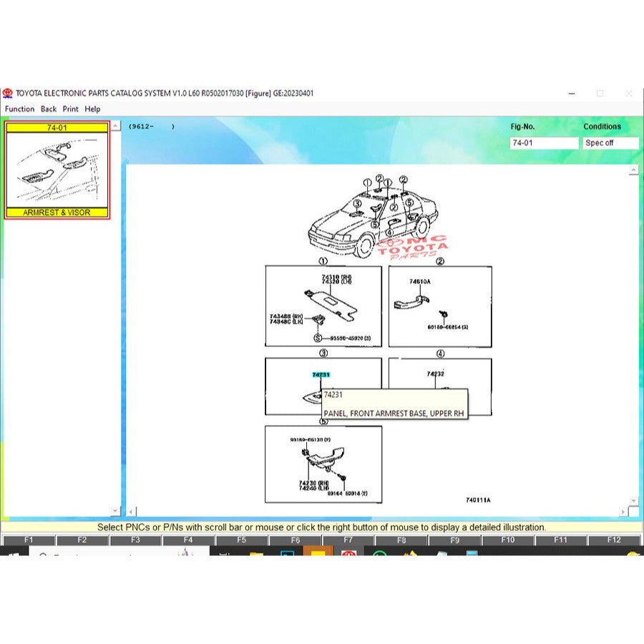Click the F9 function key button
The image size is (644, 644).
point(454,540)
